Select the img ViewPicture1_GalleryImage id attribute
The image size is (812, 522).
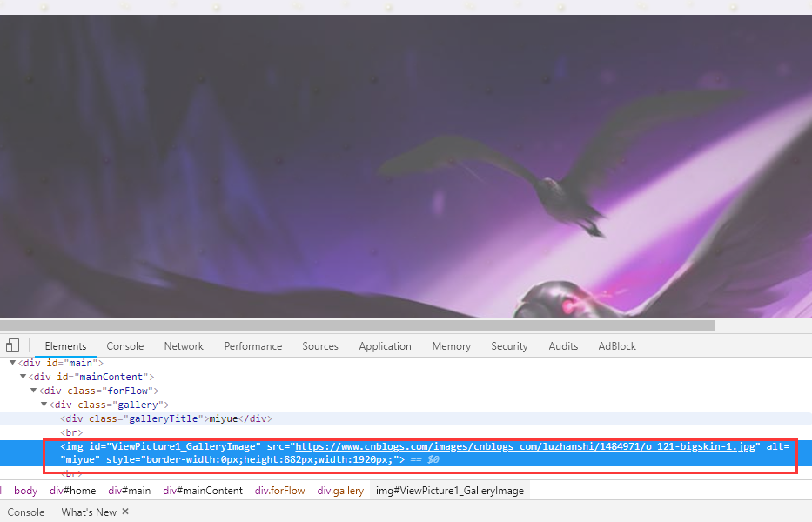tap(175, 446)
